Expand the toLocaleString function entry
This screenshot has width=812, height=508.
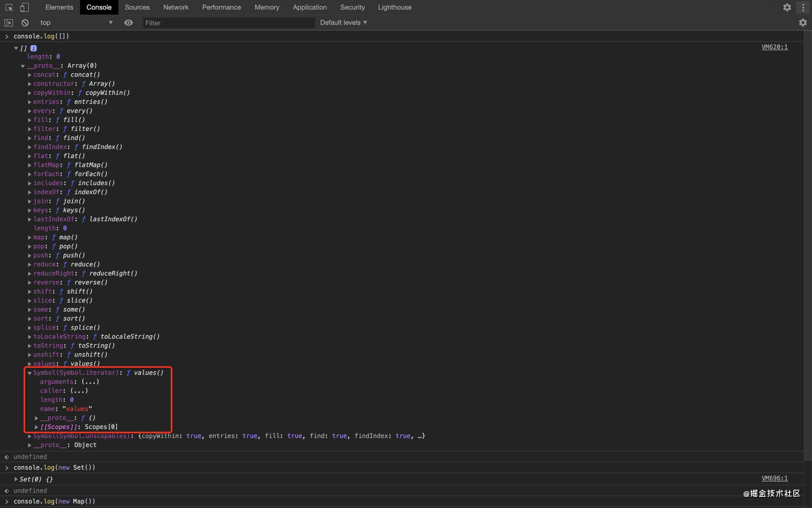click(30, 337)
